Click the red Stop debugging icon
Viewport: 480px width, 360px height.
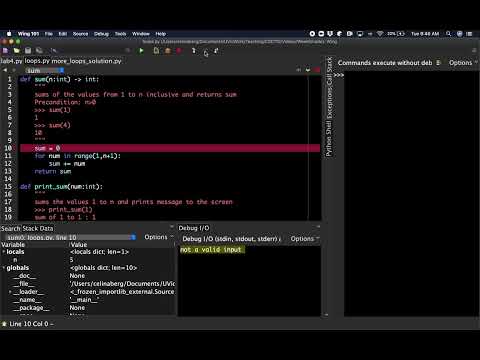point(179,51)
